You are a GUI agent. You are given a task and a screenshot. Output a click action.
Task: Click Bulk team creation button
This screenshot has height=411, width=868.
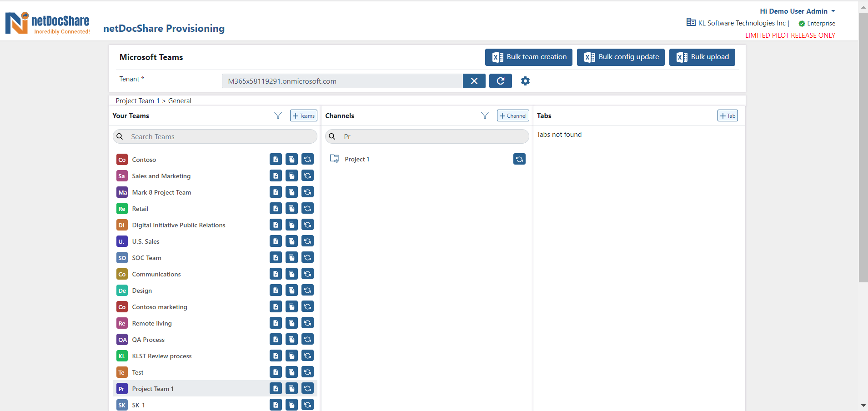point(529,57)
